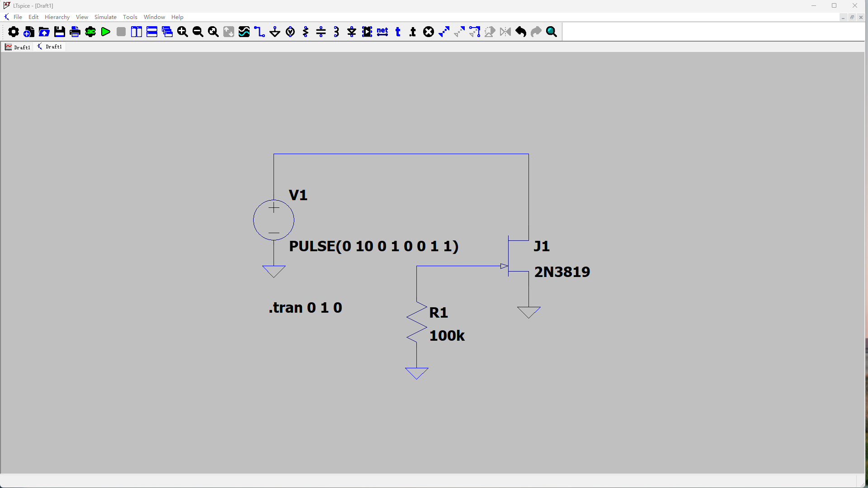Switch to the Draft1 waveform plot tab
This screenshot has width=868, height=488.
(x=18, y=47)
